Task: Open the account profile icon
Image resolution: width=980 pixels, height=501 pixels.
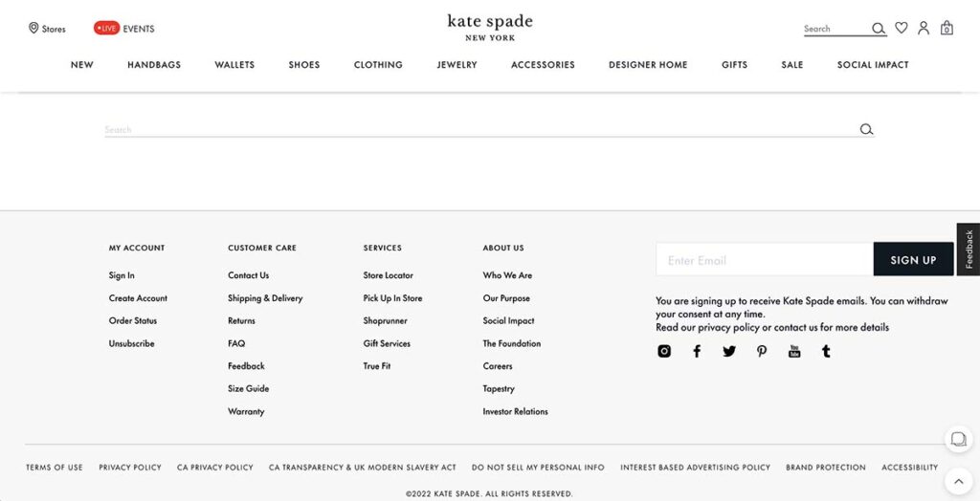Action: tap(924, 28)
